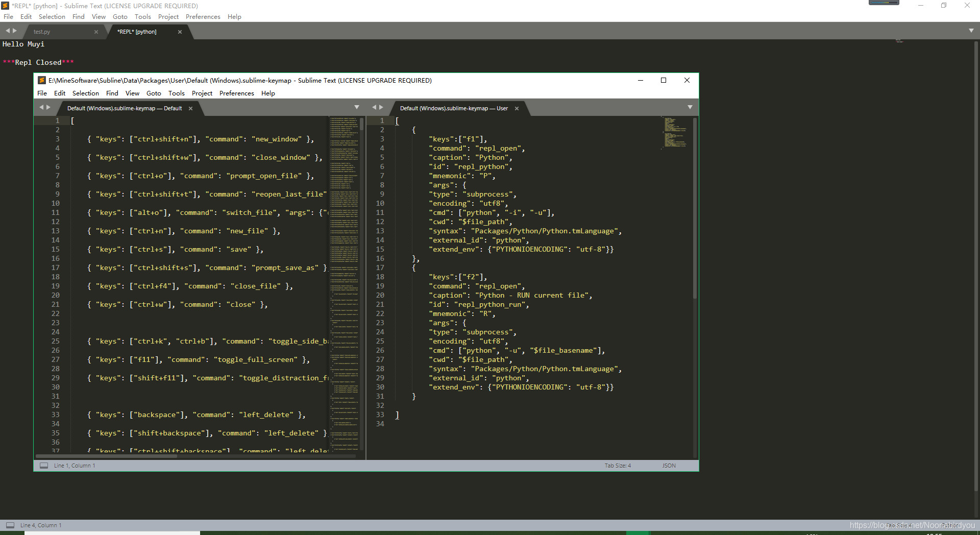Screen dimensions: 980x535
Task: Open Selection menu in keymap window
Action: click(x=86, y=93)
